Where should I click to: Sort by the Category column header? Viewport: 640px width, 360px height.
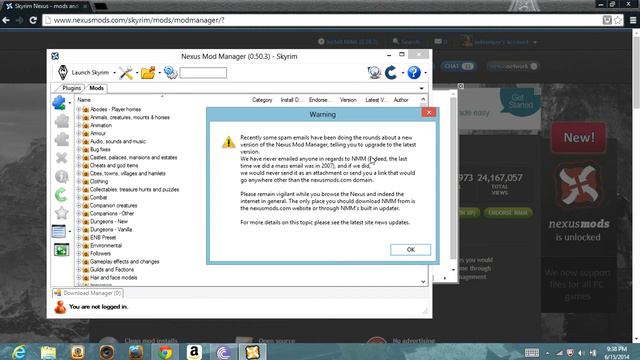point(262,100)
